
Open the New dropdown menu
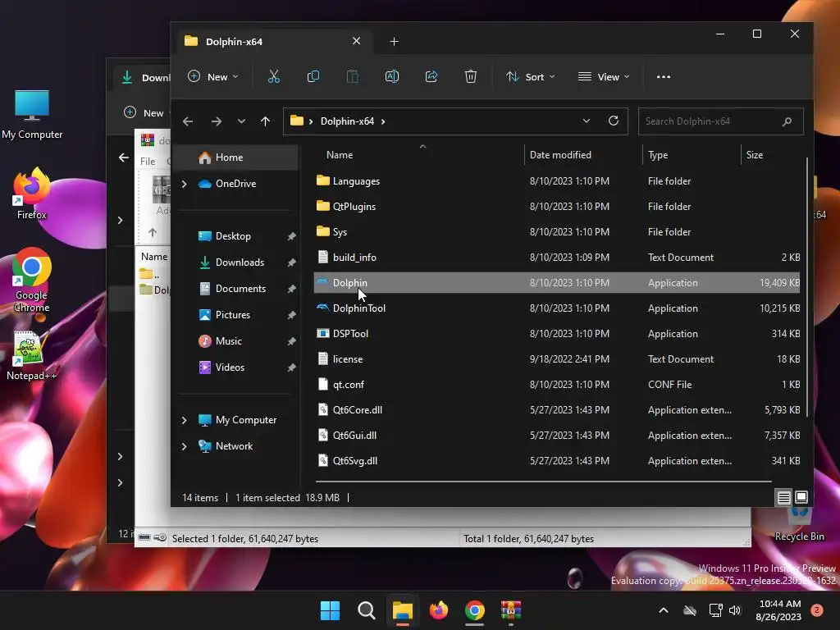[x=212, y=76]
